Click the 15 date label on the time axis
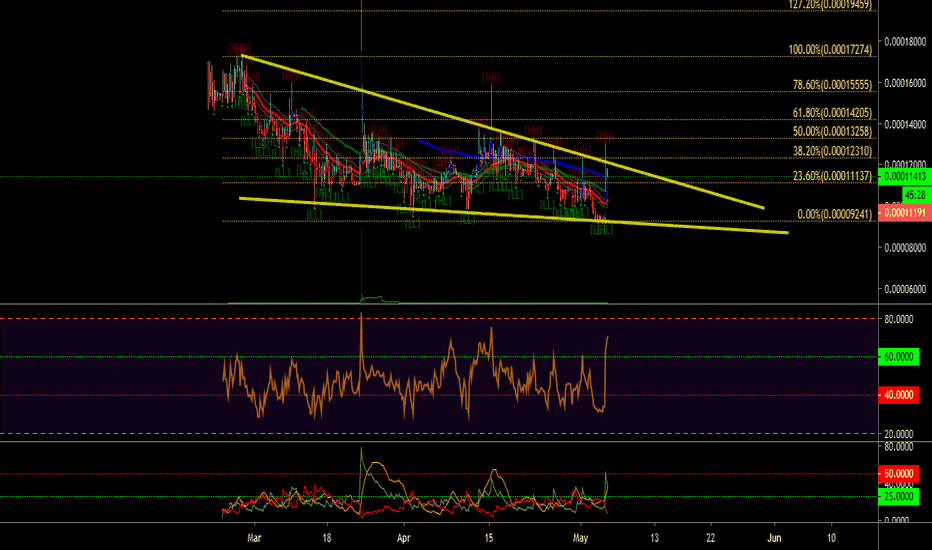The width and height of the screenshot is (932, 550). 489,538
